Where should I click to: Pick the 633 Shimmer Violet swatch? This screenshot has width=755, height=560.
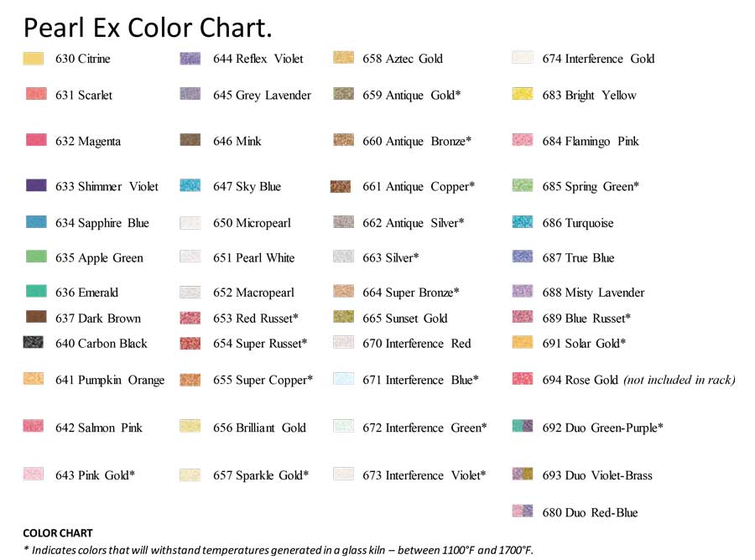coord(36,185)
